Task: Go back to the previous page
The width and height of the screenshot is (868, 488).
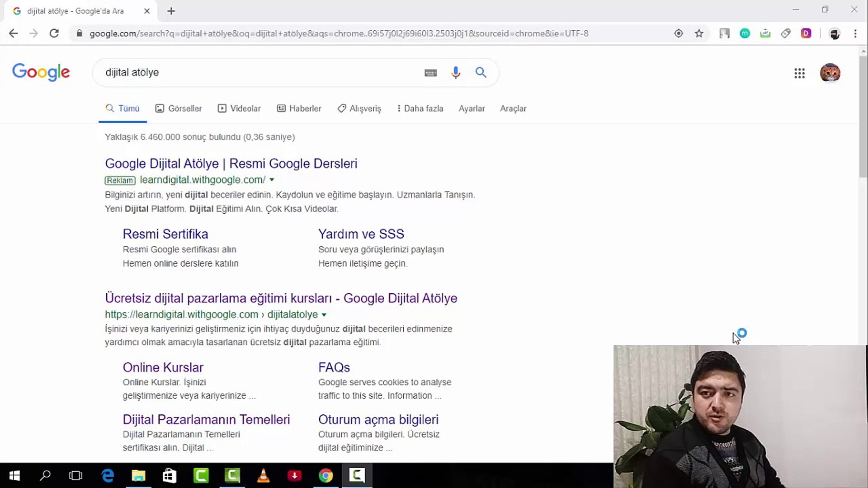Action: pyautogui.click(x=14, y=33)
